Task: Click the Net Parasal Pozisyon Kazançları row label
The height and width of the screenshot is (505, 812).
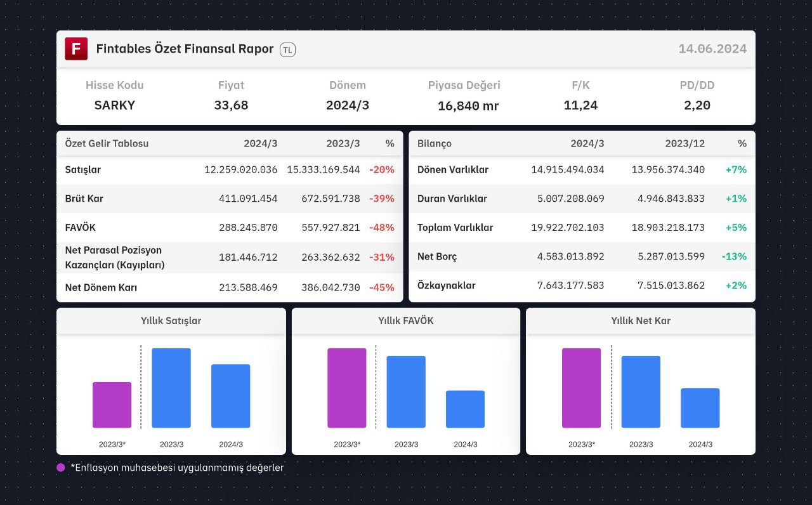Action: point(115,258)
